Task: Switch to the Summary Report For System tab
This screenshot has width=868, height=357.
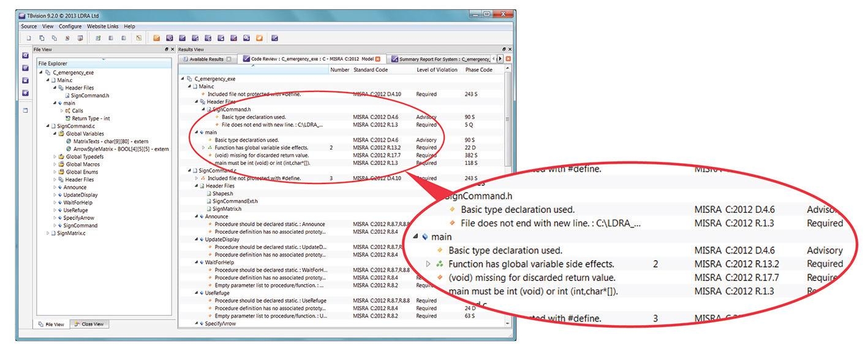Action: coord(440,59)
